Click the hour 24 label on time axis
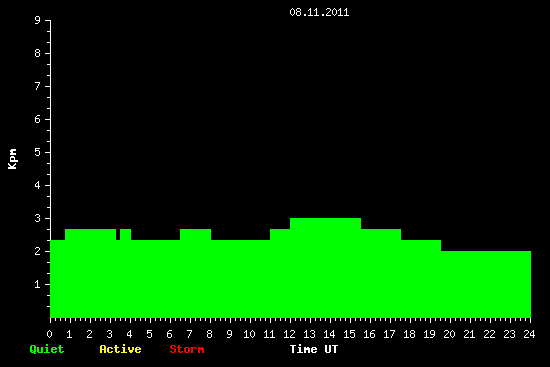The image size is (550, 367). (529, 334)
